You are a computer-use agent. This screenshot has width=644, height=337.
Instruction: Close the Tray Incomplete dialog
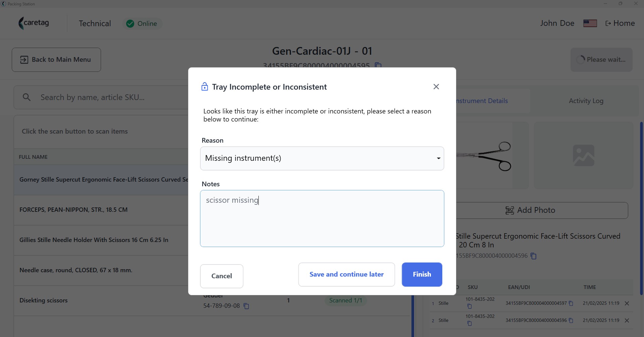[x=436, y=87]
